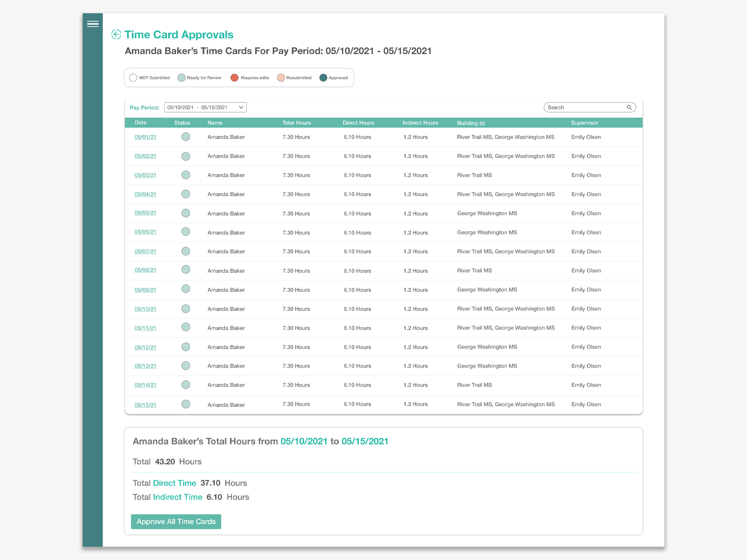Sort by the Direct Hours column header
The image size is (747, 560).
click(x=358, y=123)
